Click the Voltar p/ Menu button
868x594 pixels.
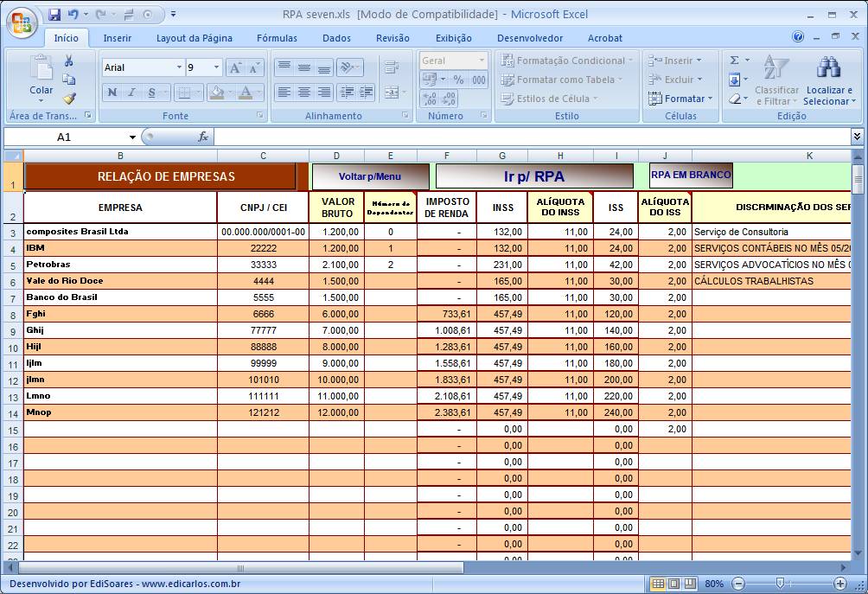click(370, 176)
